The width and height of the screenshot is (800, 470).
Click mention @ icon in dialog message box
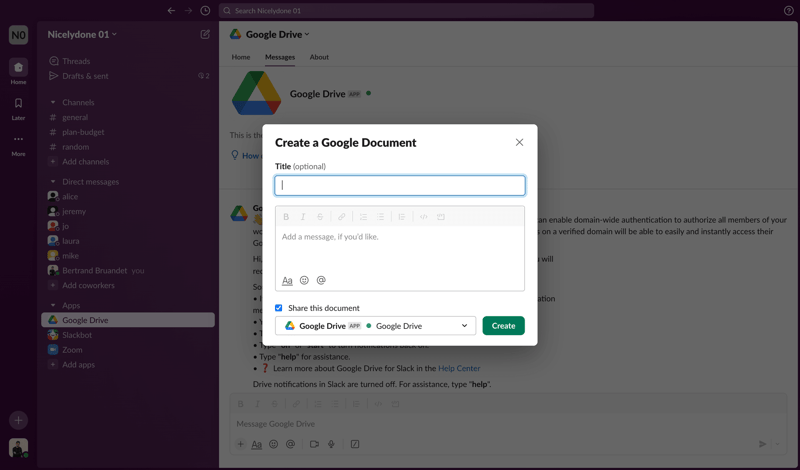(321, 280)
